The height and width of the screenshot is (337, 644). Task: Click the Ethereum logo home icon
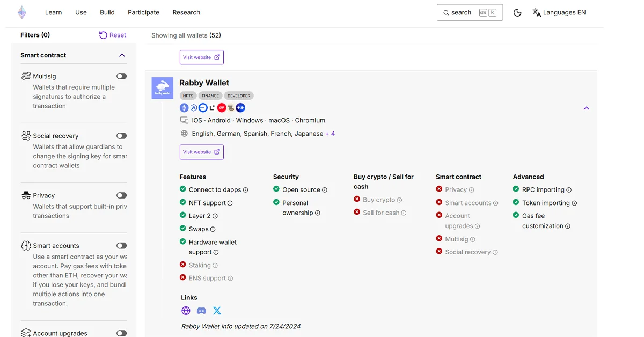click(x=22, y=12)
